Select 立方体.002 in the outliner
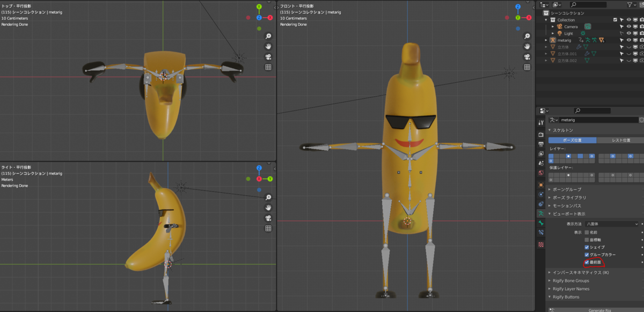 click(567, 61)
